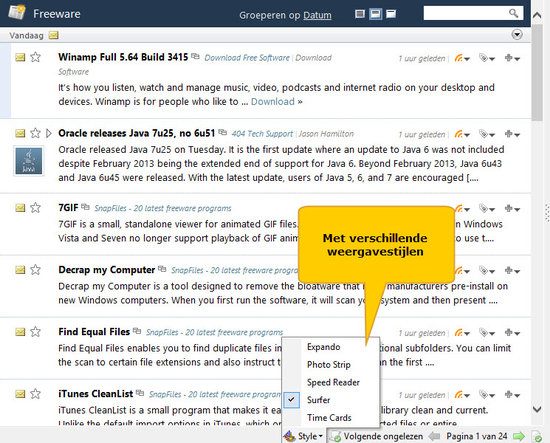Click the vertical scrollbar thumb
Image resolution: width=550 pixels, height=443 pixels.
click(x=537, y=73)
